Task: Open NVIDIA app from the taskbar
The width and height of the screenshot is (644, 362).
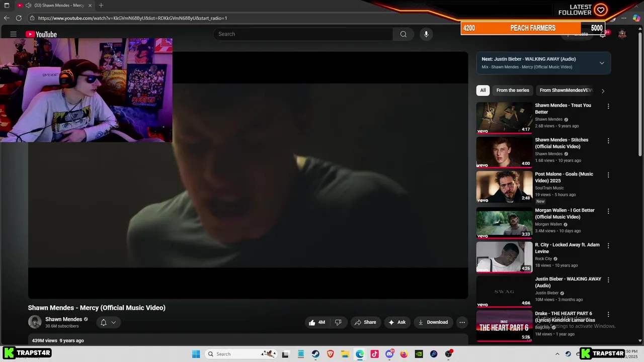Action: click(419, 354)
